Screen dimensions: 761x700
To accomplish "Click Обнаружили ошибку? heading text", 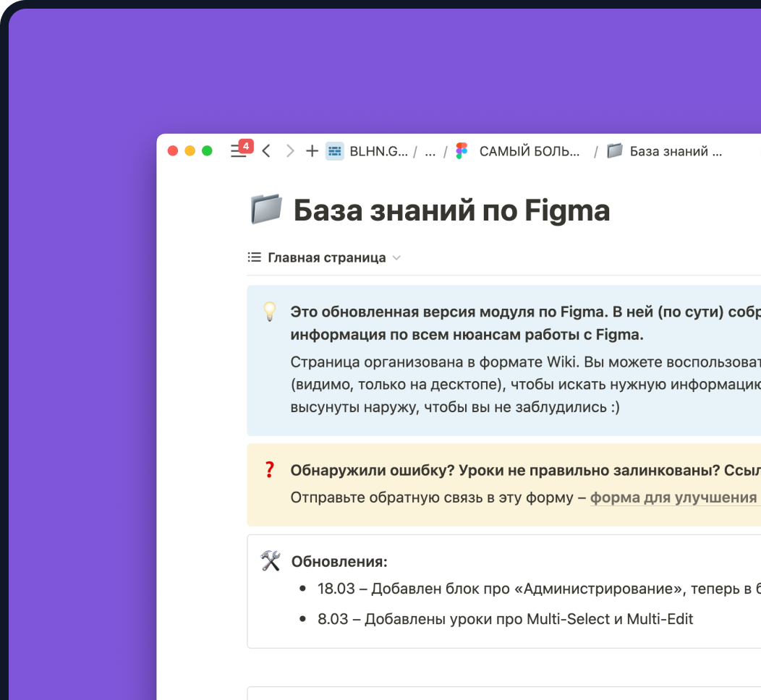I will click(373, 470).
